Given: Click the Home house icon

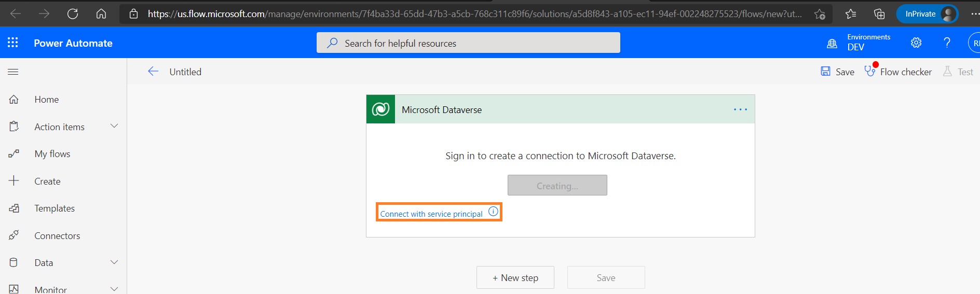Looking at the screenshot, I should pos(14,99).
